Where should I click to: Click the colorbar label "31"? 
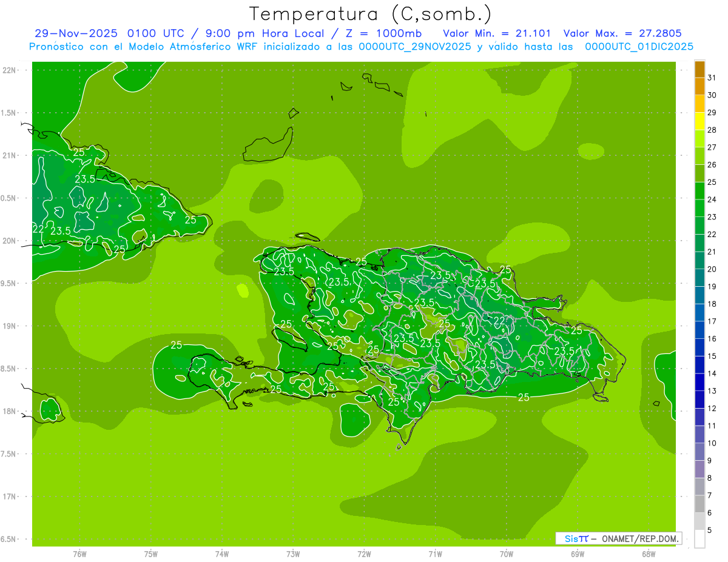coord(712,78)
